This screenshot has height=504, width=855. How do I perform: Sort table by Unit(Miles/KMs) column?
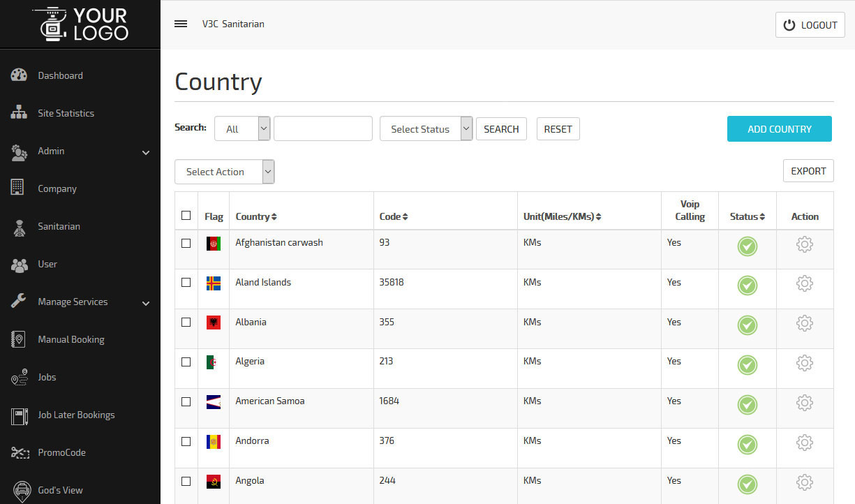click(563, 216)
